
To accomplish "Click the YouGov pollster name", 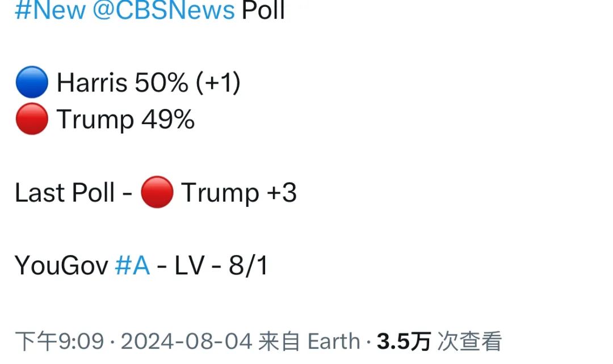I will [x=61, y=265].
